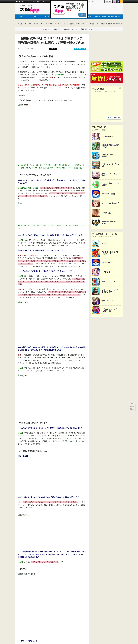Click the 記事検索 search button
This screenshot has height=644, width=138.
click(108, 2)
